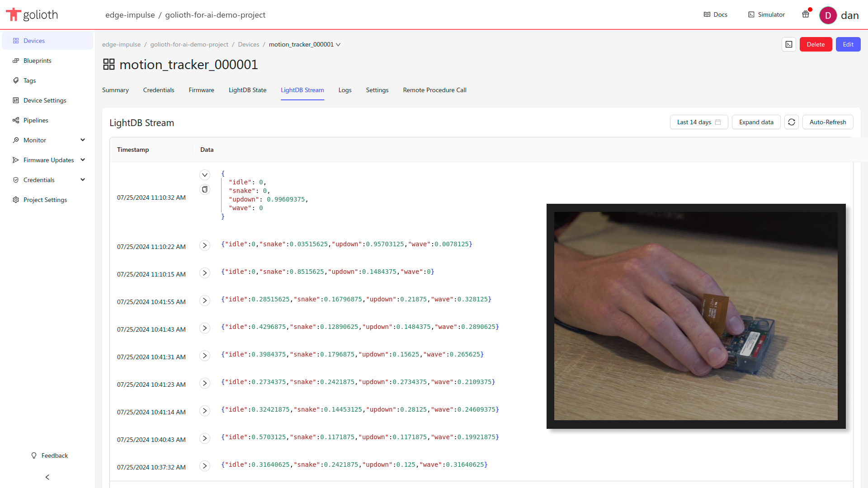Click timestamp 07/25/2024 11:10:32 AM
Screen dimensions: 868x488
[x=151, y=197]
